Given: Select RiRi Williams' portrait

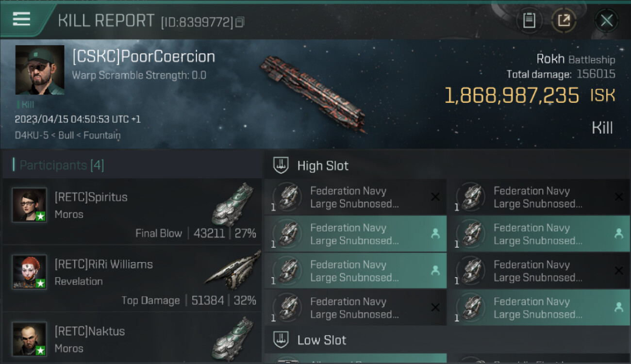Looking at the screenshot, I should pos(30,272).
